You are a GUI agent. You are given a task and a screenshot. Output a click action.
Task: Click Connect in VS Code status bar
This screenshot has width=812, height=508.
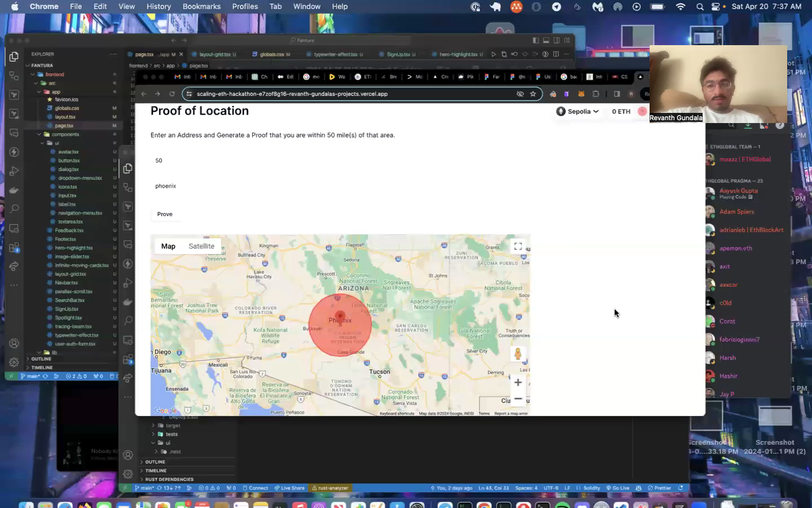pos(255,488)
